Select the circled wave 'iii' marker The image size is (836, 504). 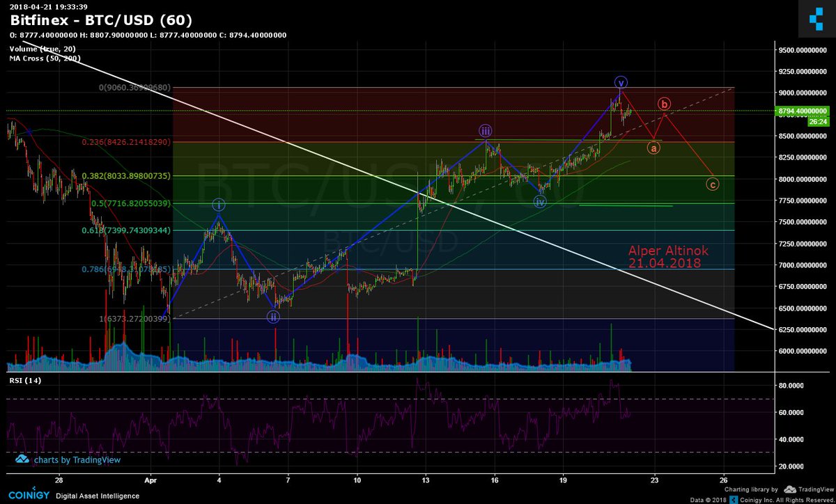point(486,131)
